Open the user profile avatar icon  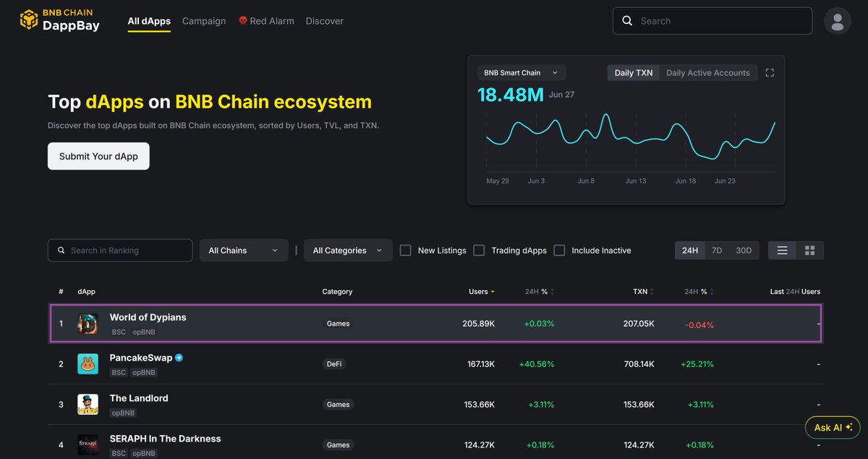[838, 21]
